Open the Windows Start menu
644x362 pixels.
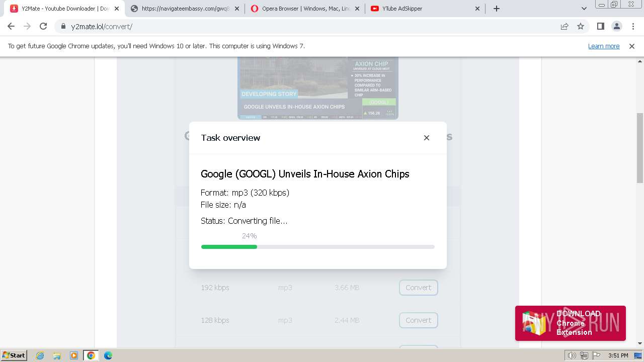point(14,355)
